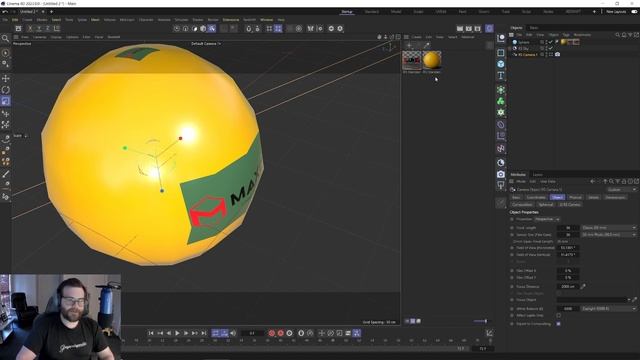Click the undo arrow icon
Viewport: 640px width, 360px height.
point(5,12)
